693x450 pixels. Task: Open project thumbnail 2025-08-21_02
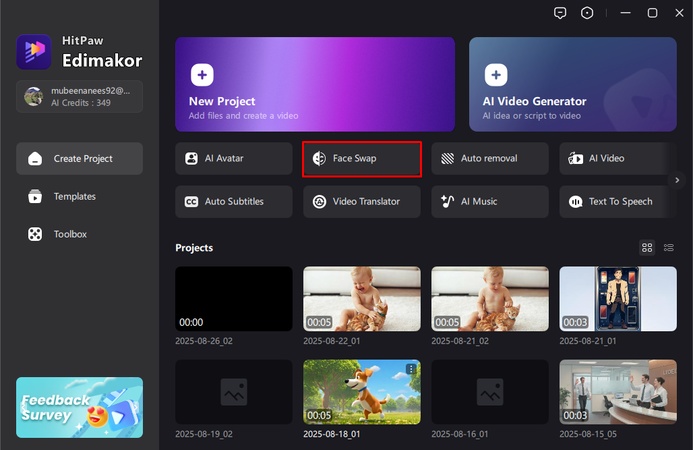coord(490,299)
